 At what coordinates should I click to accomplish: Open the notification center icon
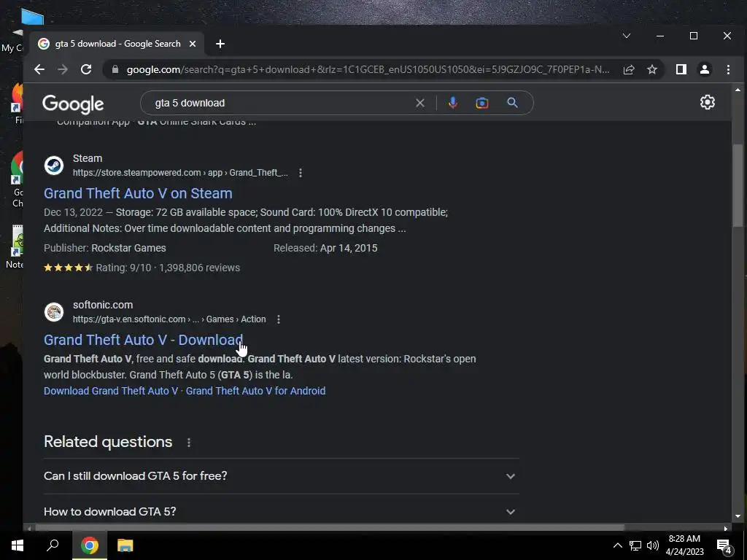pyautogui.click(x=724, y=546)
